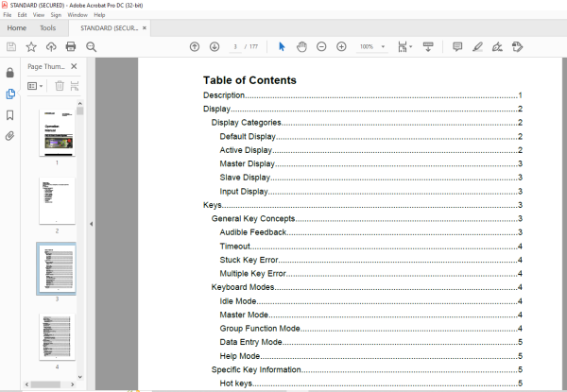Select the Hand pan tool
Image resolution: width=567 pixels, height=392 pixels.
tap(301, 46)
